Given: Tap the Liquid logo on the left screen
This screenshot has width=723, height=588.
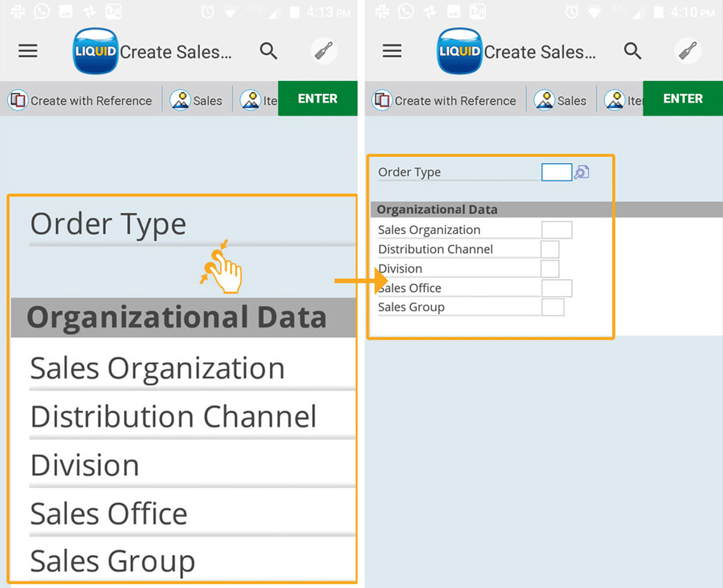Looking at the screenshot, I should point(95,51).
